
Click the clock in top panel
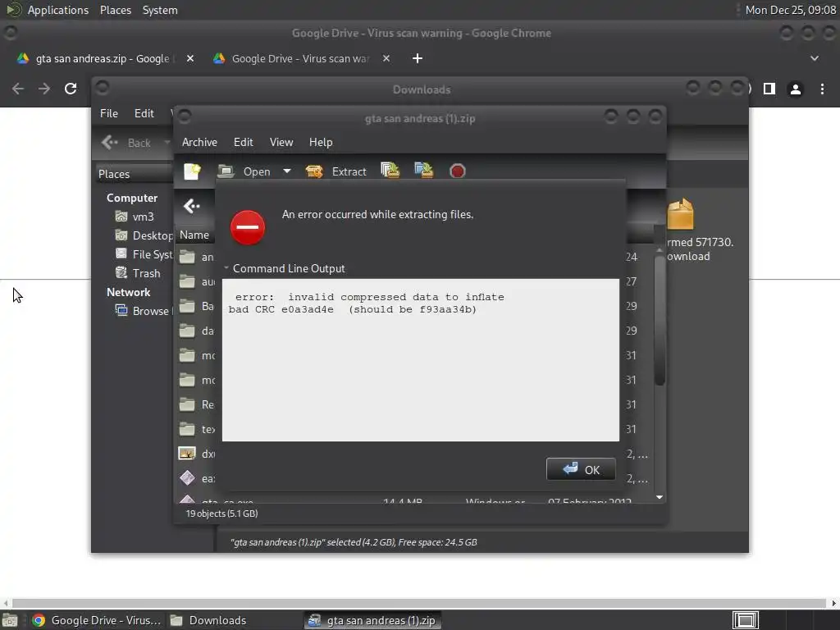pyautogui.click(x=791, y=10)
